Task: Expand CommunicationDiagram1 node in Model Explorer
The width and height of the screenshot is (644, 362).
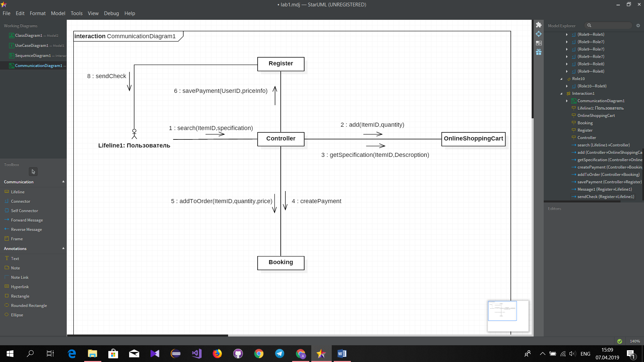Action: pyautogui.click(x=567, y=101)
